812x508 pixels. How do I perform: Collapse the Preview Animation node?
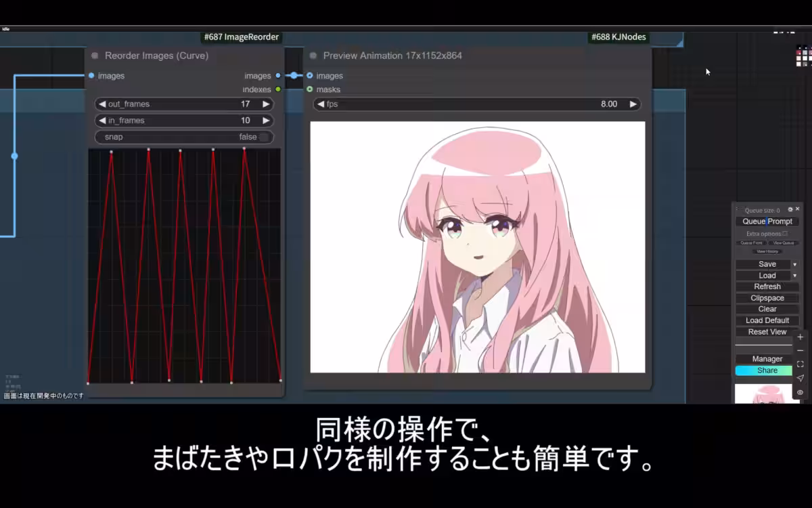click(312, 56)
